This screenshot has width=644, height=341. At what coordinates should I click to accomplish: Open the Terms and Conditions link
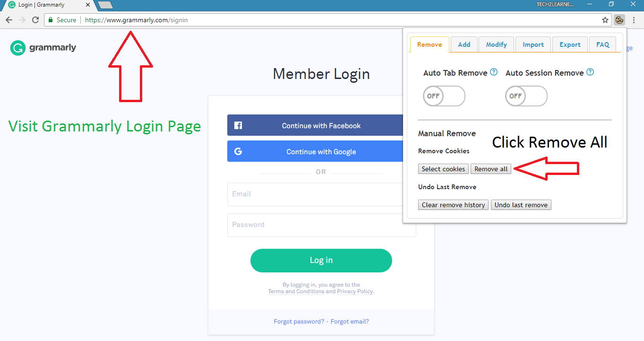[x=296, y=291]
